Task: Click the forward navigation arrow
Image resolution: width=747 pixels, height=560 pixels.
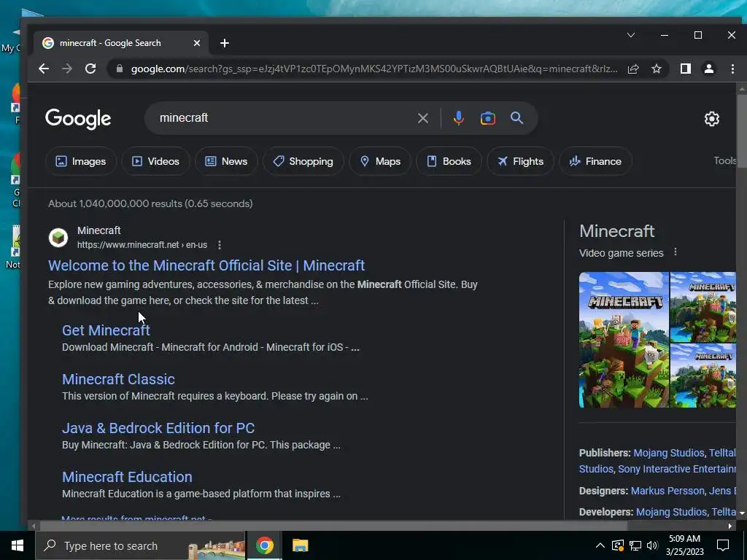Action: 66,69
